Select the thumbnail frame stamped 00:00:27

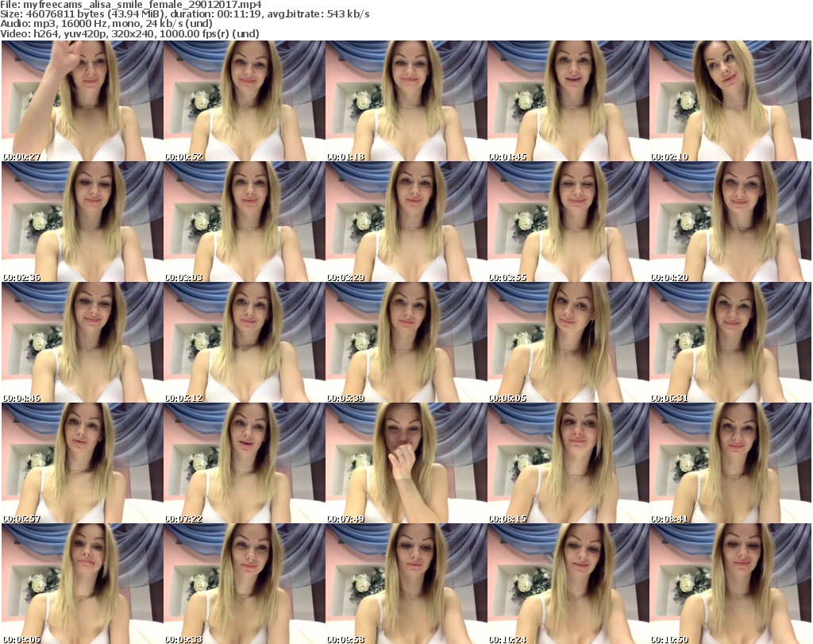click(83, 101)
